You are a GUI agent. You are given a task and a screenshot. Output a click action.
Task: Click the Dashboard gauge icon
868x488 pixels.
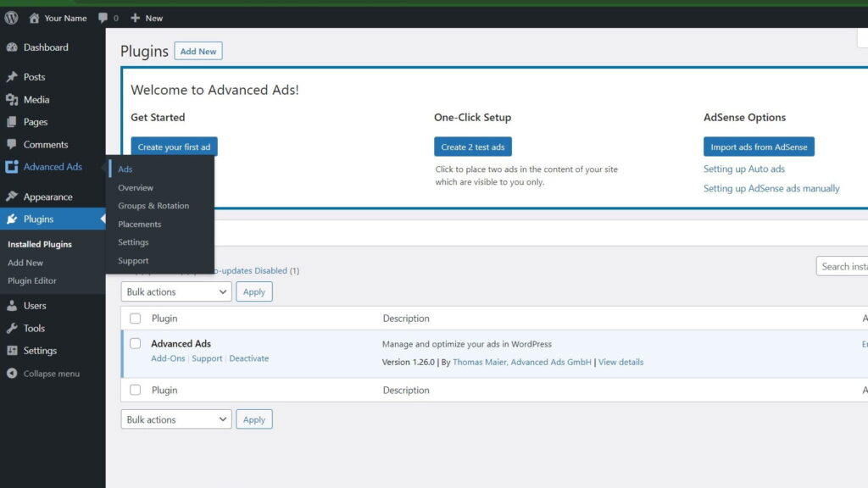tap(12, 47)
